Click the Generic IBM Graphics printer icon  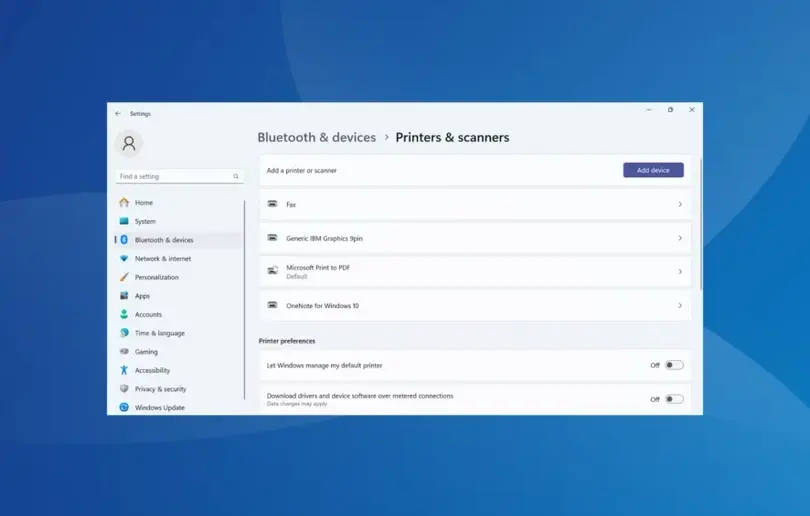tap(272, 238)
